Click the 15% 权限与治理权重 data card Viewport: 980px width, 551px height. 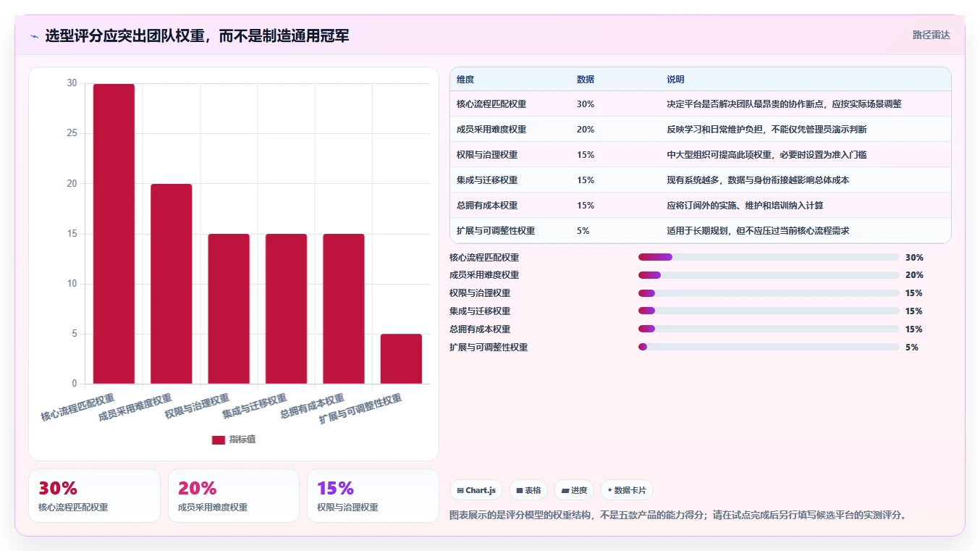[373, 495]
